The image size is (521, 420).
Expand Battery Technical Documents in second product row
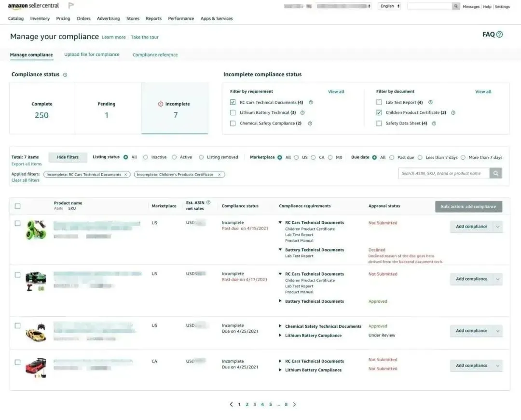280,301
